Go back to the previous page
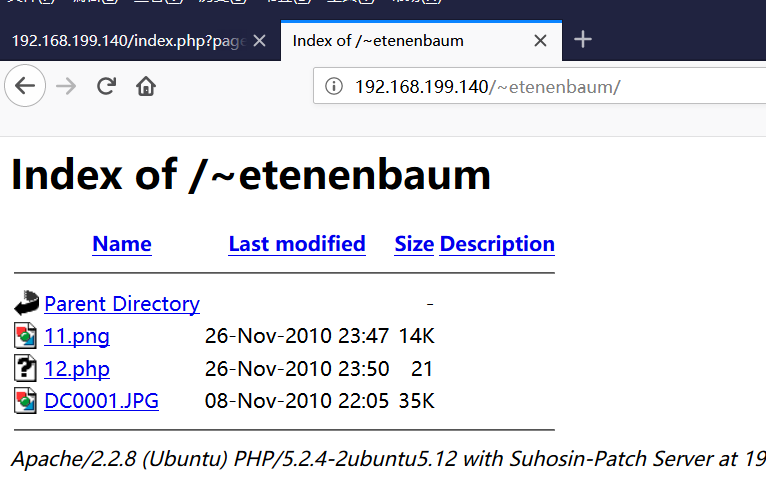 25,86
